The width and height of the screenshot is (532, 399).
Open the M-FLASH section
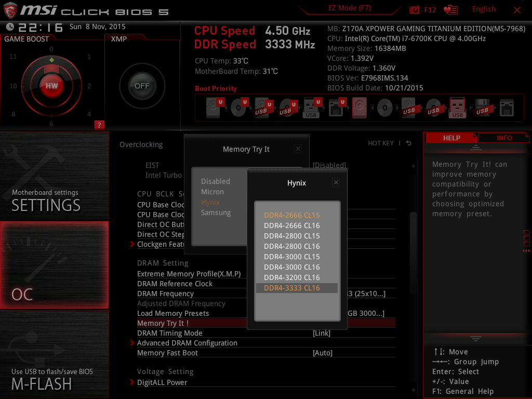click(x=54, y=354)
